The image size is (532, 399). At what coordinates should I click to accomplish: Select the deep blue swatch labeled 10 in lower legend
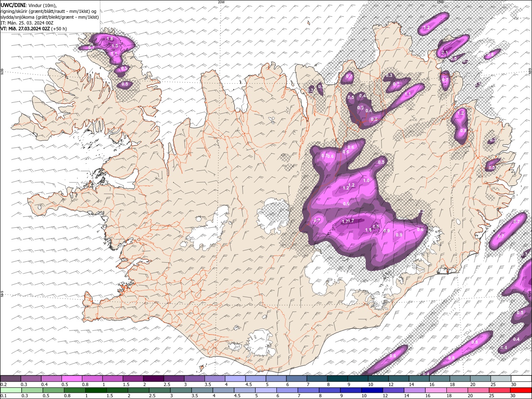372,390
